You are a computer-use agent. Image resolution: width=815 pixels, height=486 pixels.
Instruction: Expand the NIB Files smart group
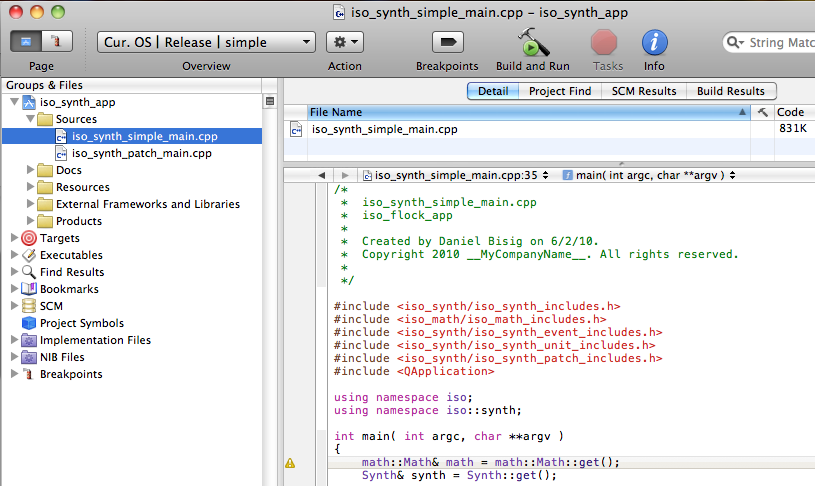pos(14,357)
